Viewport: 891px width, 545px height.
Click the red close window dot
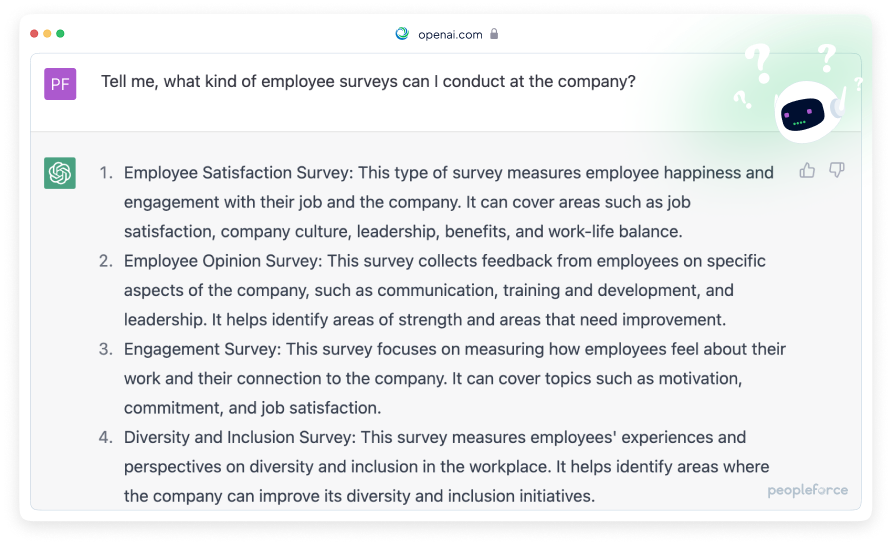coord(34,34)
